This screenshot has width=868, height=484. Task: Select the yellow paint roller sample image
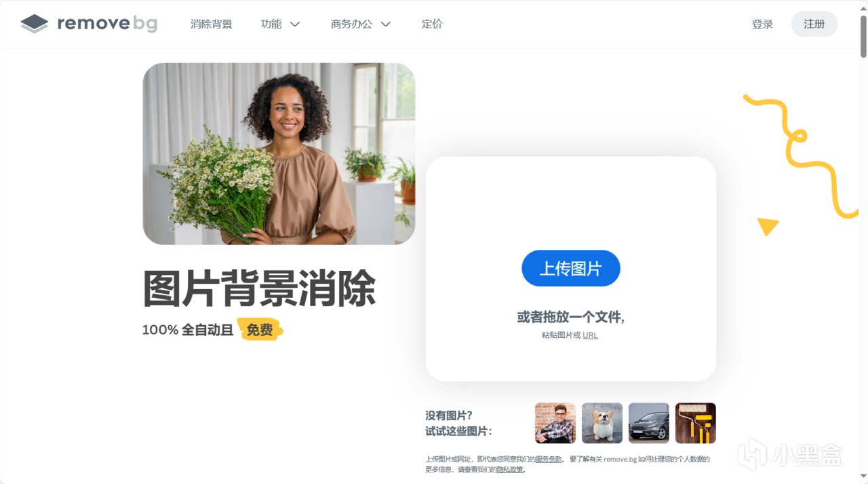pyautogui.click(x=696, y=423)
